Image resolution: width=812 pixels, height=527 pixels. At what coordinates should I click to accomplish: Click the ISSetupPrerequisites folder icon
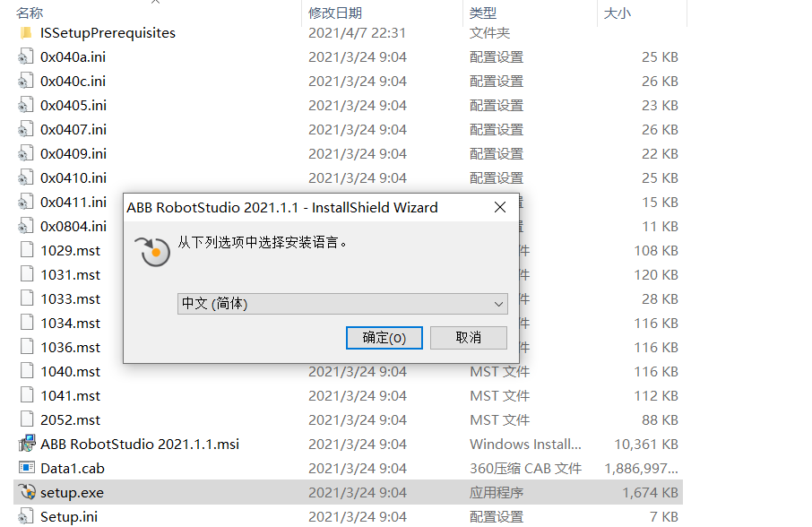click(26, 33)
